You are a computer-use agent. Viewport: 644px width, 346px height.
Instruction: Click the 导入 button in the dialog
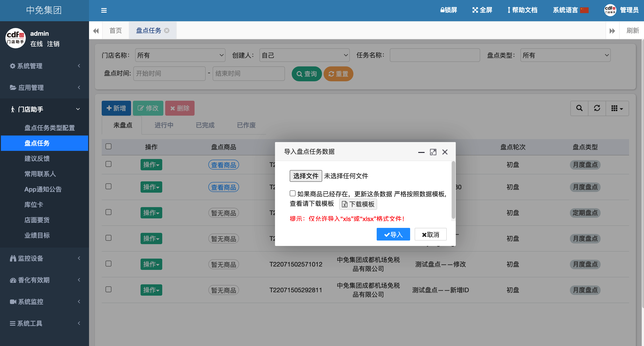(x=393, y=234)
